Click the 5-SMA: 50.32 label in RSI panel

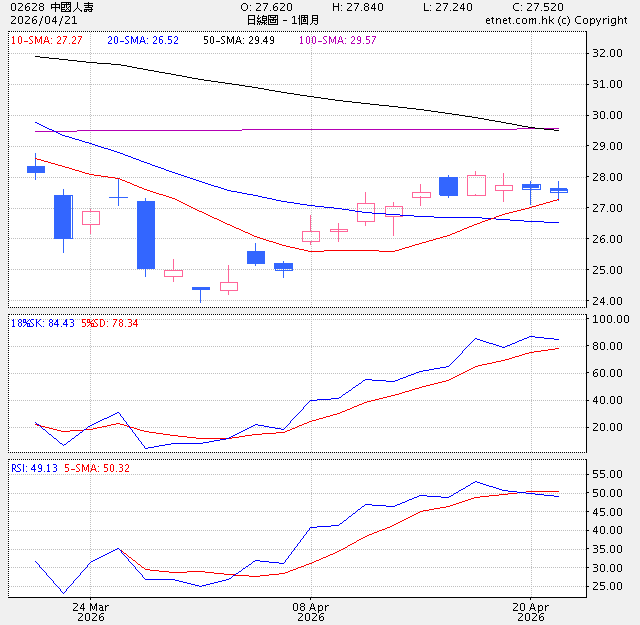98,467
